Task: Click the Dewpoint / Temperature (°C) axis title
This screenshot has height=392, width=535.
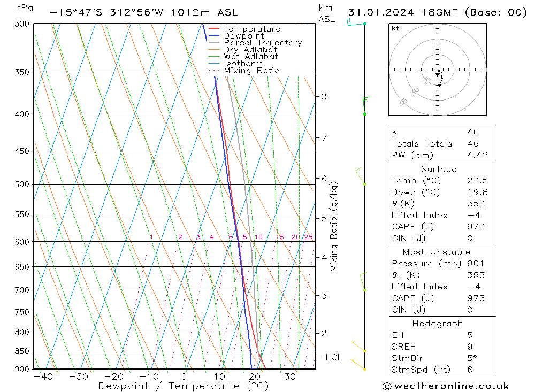Action: 184,386
